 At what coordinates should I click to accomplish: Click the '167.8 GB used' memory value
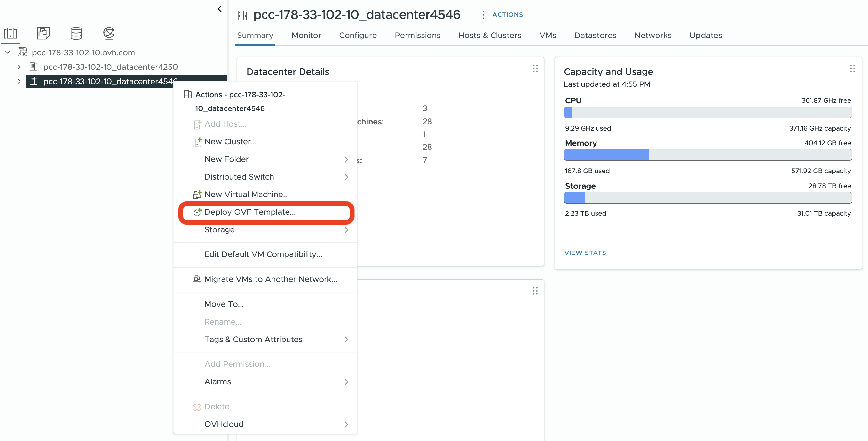click(587, 171)
